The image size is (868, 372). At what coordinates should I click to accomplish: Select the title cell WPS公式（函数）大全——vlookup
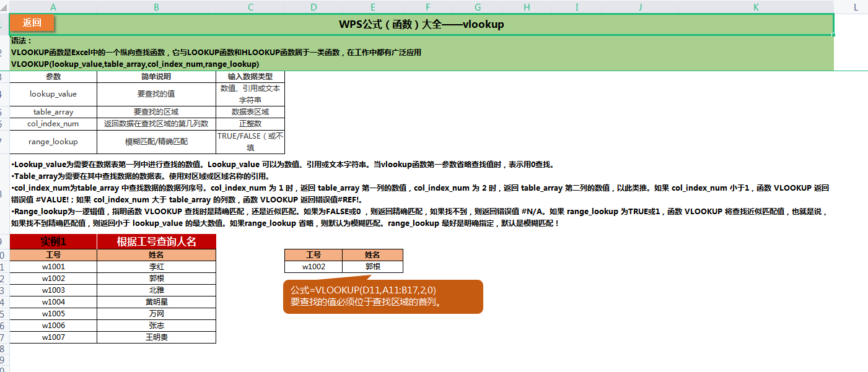[x=421, y=24]
